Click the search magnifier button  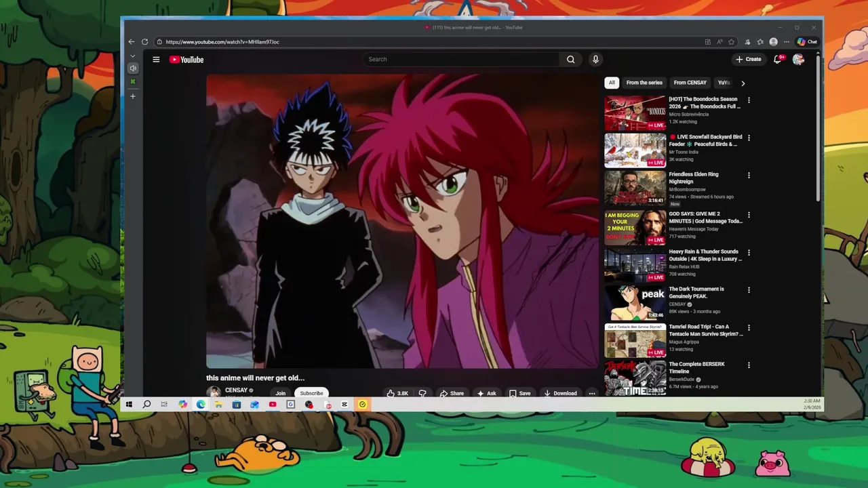click(571, 60)
